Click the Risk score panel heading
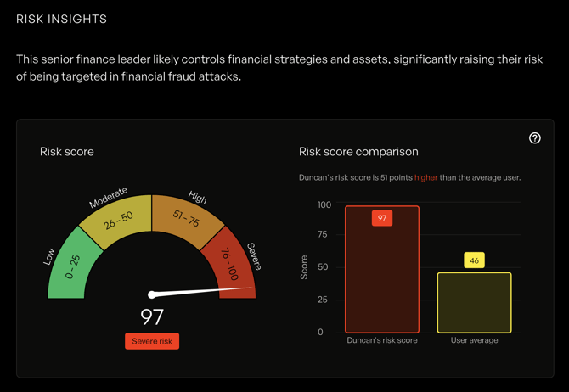This screenshot has height=392, width=569. point(67,152)
